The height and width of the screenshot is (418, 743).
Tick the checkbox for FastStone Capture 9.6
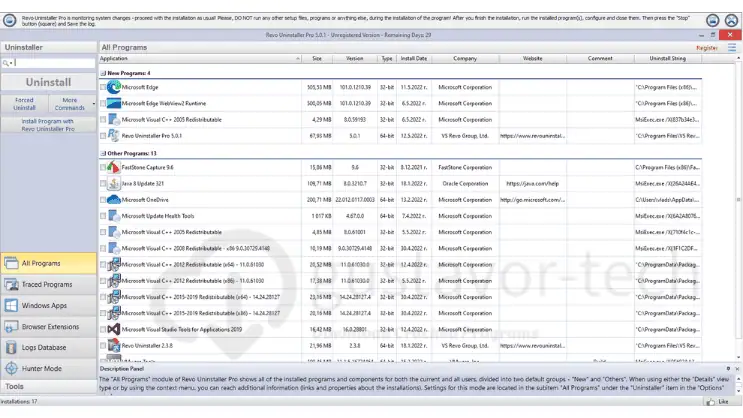point(103,167)
